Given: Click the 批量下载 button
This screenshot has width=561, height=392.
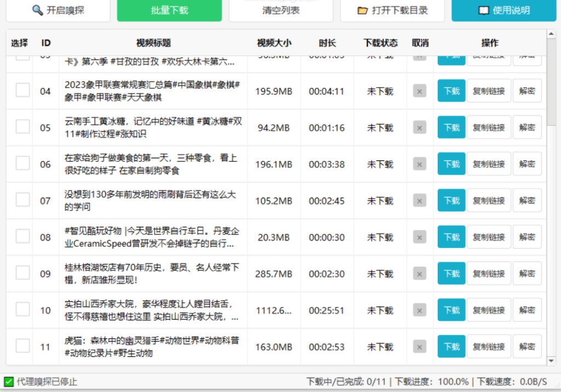Looking at the screenshot, I should point(169,10).
